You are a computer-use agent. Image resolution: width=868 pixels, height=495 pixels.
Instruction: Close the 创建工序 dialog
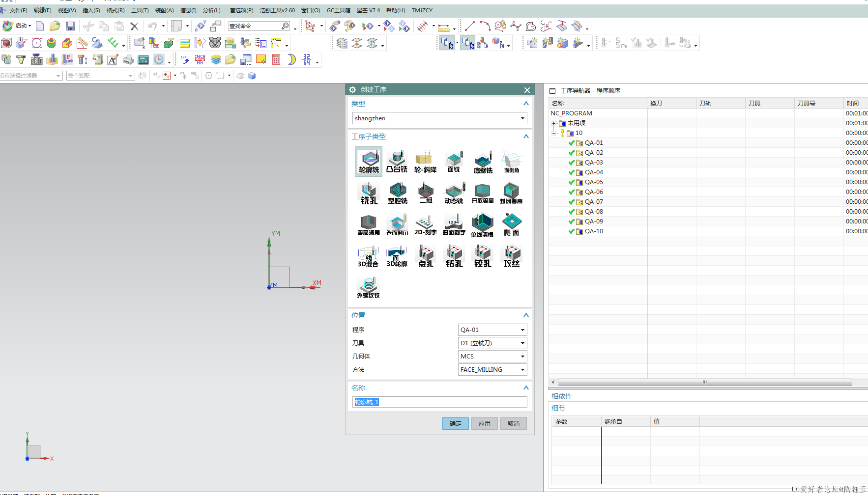click(x=527, y=90)
